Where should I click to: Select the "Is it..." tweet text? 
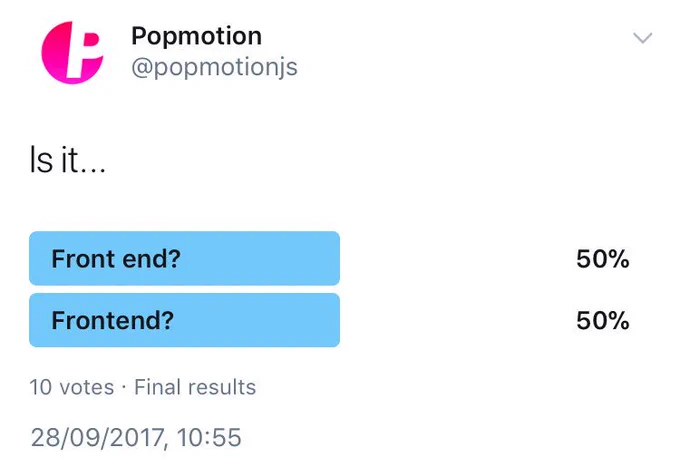pos(67,160)
